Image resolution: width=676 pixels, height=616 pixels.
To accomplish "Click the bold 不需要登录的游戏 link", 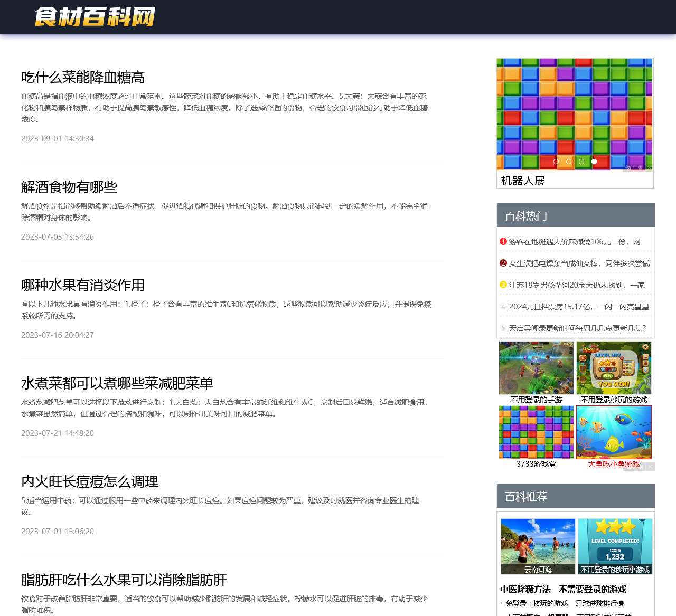I will [593, 589].
